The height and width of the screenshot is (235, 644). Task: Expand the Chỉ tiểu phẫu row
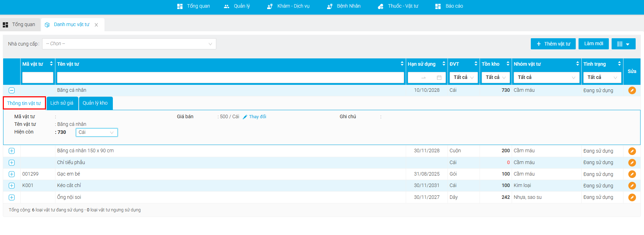(x=11, y=163)
